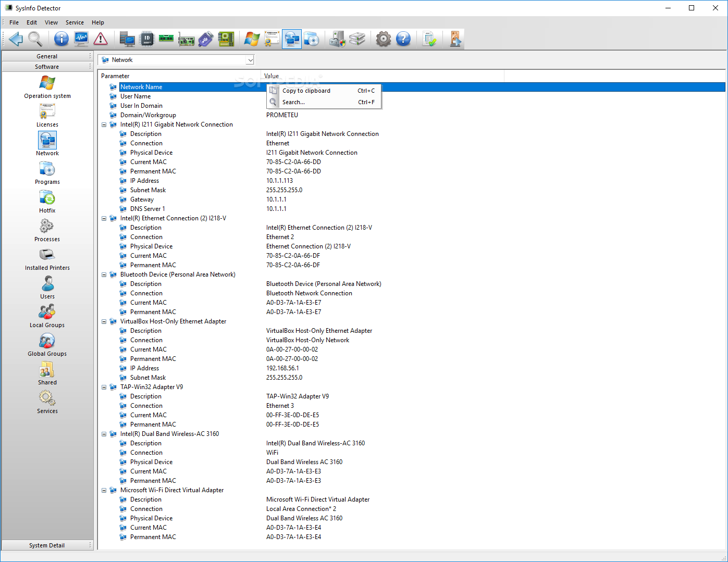Click the Parameter column header
This screenshot has width=728, height=562.
click(x=179, y=76)
